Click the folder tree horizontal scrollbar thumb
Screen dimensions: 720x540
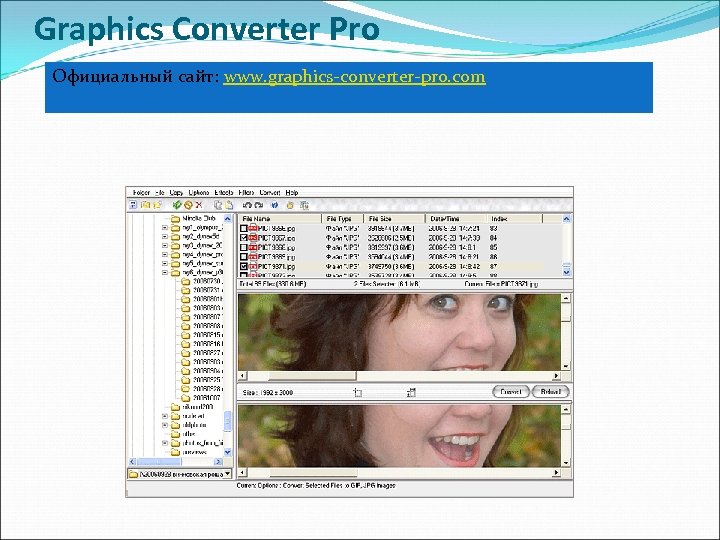point(159,461)
